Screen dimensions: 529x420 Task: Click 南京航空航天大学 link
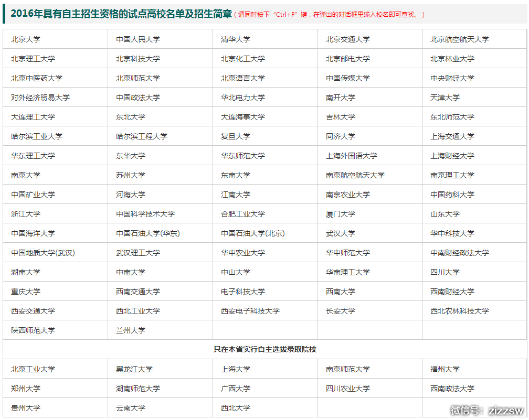(355, 175)
